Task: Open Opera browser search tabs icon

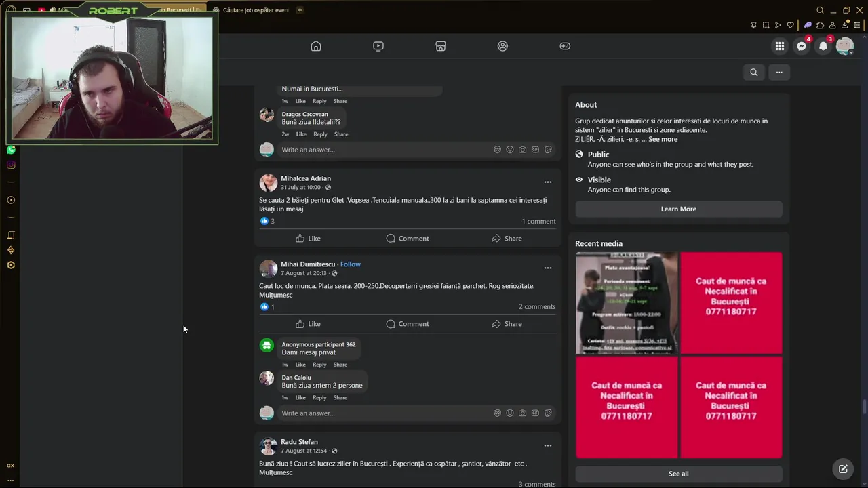Action: [820, 10]
